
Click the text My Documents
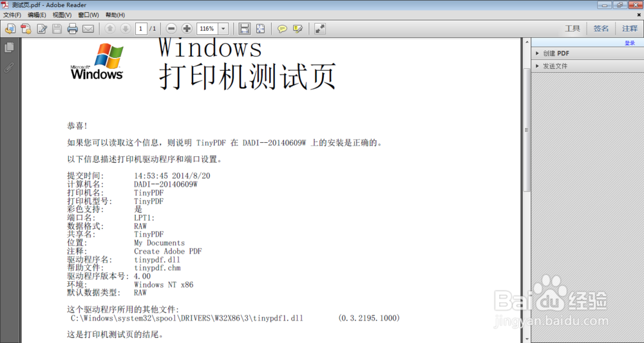[159, 243]
